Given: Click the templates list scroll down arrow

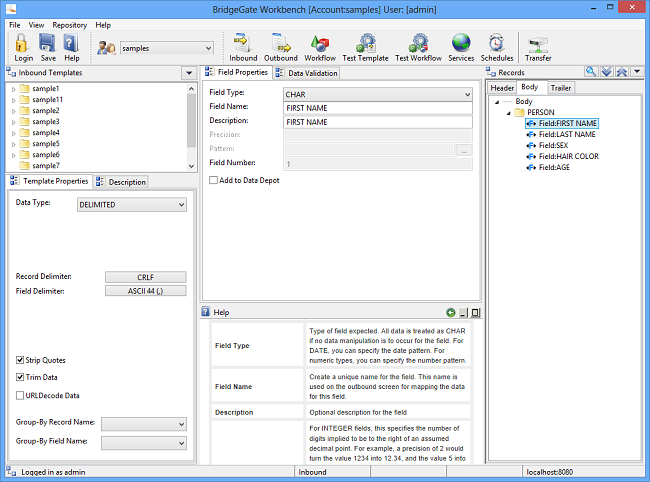Looking at the screenshot, I should tap(191, 166).
